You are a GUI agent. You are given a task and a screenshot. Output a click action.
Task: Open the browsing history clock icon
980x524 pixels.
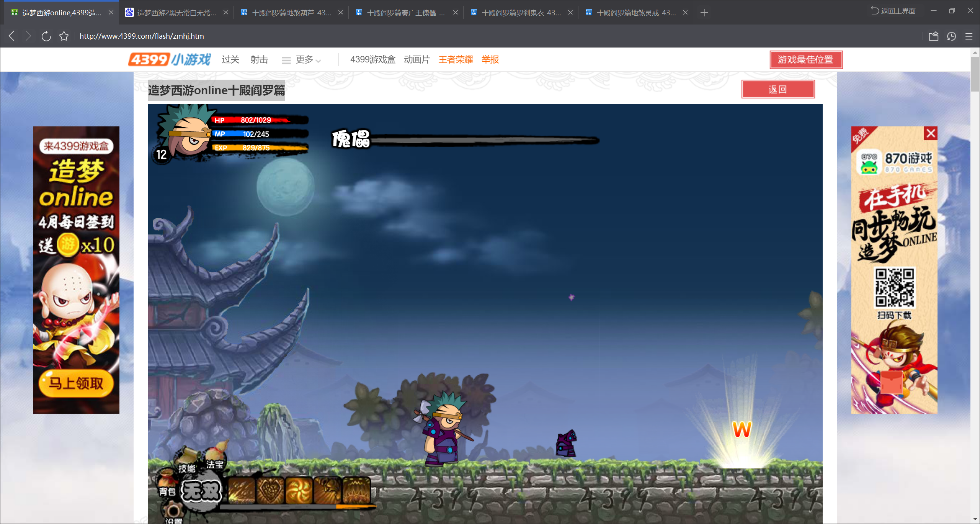pyautogui.click(x=951, y=36)
